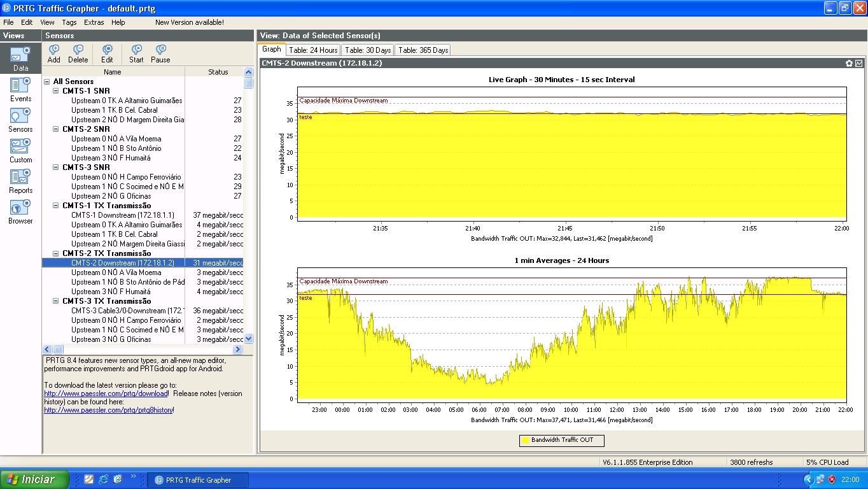Open the Sensors view
Screen dimensions: 868x489
pyautogui.click(x=20, y=120)
